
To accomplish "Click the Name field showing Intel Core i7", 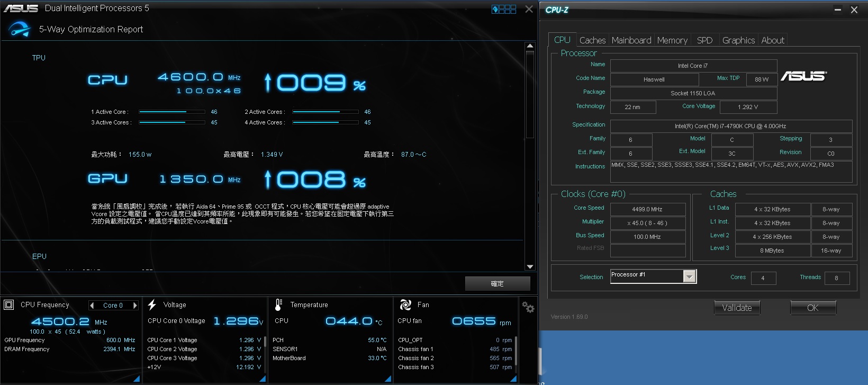I will [x=693, y=66].
